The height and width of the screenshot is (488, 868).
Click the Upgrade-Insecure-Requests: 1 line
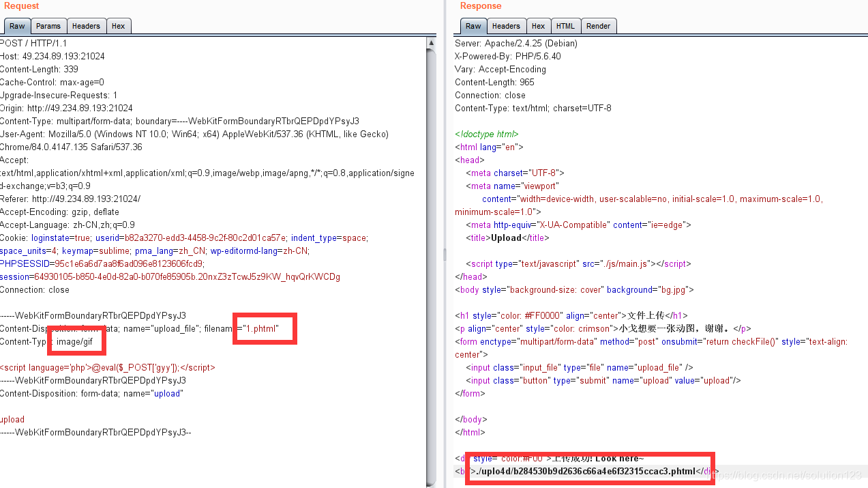click(59, 95)
